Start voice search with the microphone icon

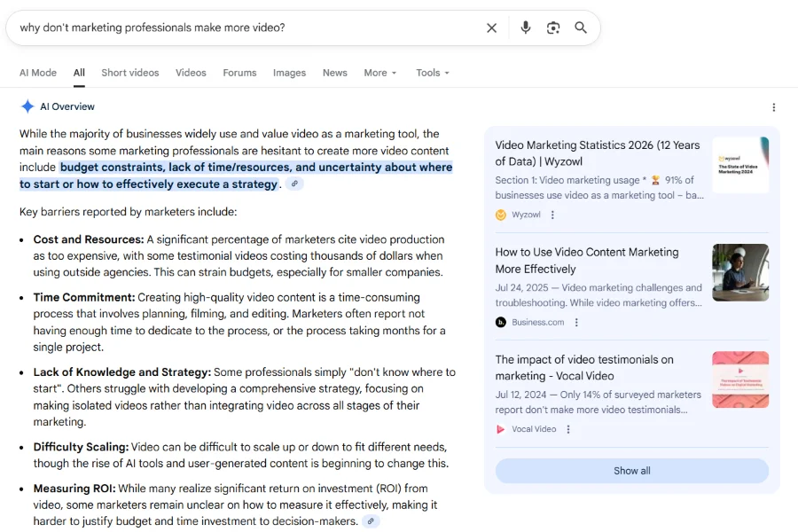[x=525, y=27]
